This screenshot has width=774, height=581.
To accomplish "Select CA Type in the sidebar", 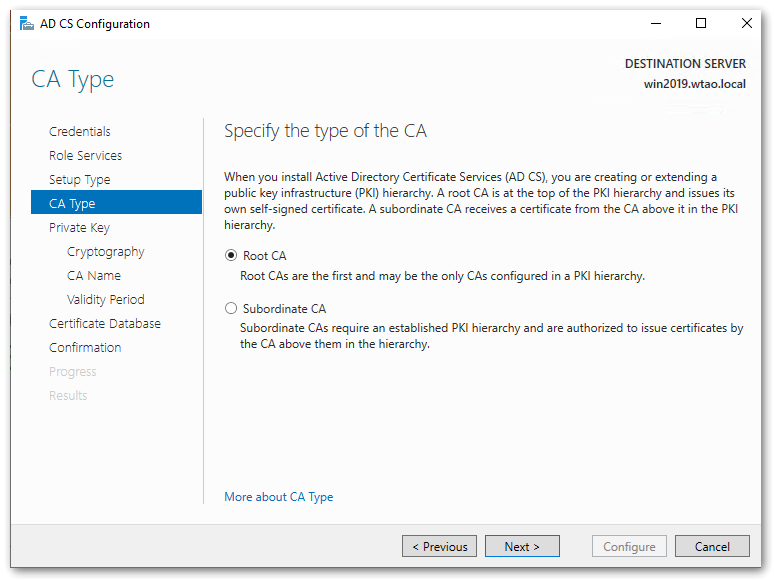I will pyautogui.click(x=73, y=204).
